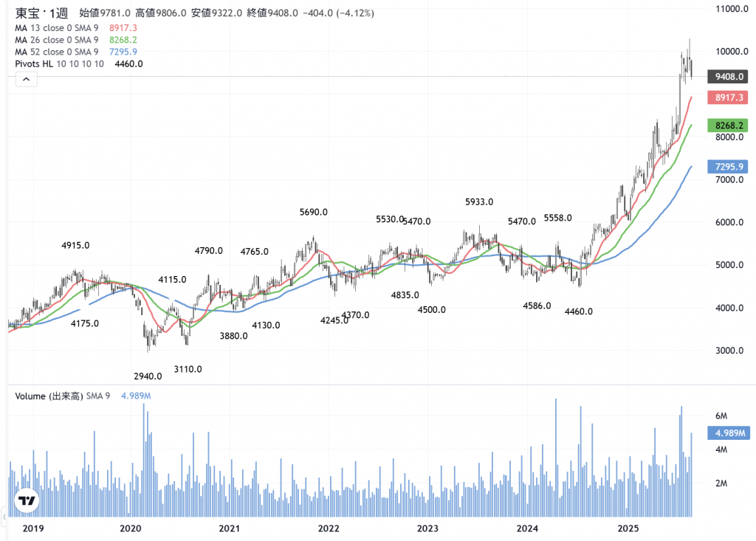Collapse the indicator legend with the chevron button
Viewport: 756px width, 541px height.
[26, 79]
